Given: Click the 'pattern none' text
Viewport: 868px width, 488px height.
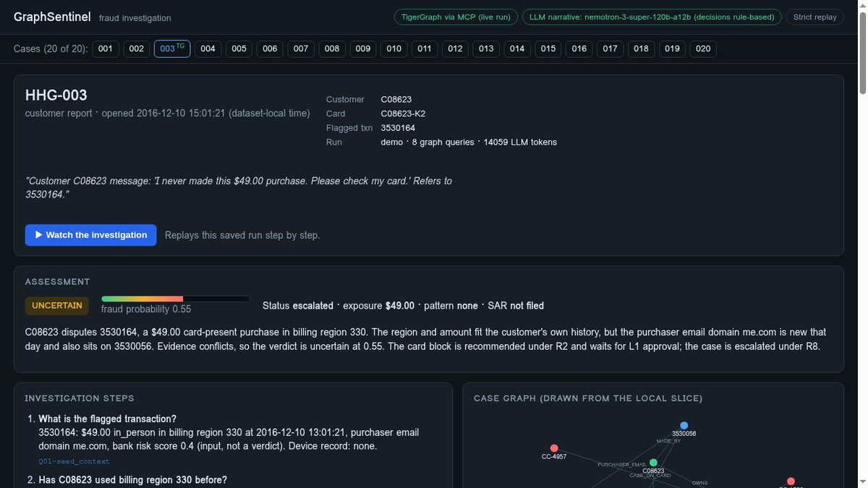Looking at the screenshot, I should [451, 306].
